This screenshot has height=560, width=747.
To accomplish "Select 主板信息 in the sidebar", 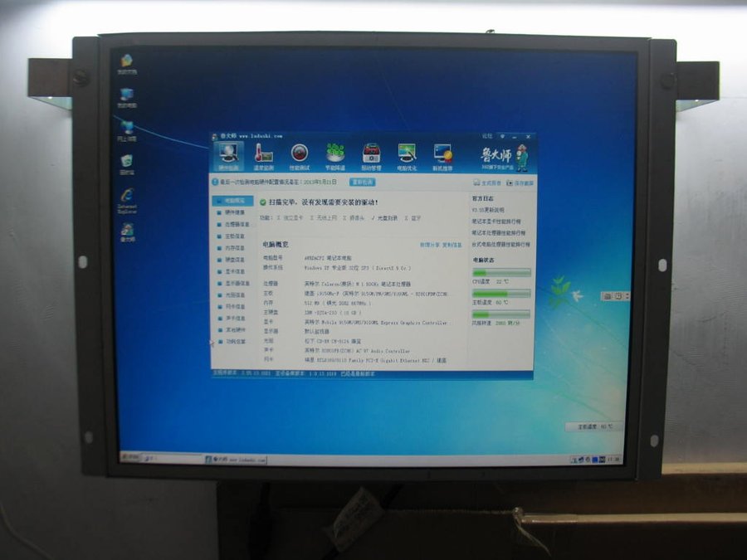I will [x=232, y=236].
